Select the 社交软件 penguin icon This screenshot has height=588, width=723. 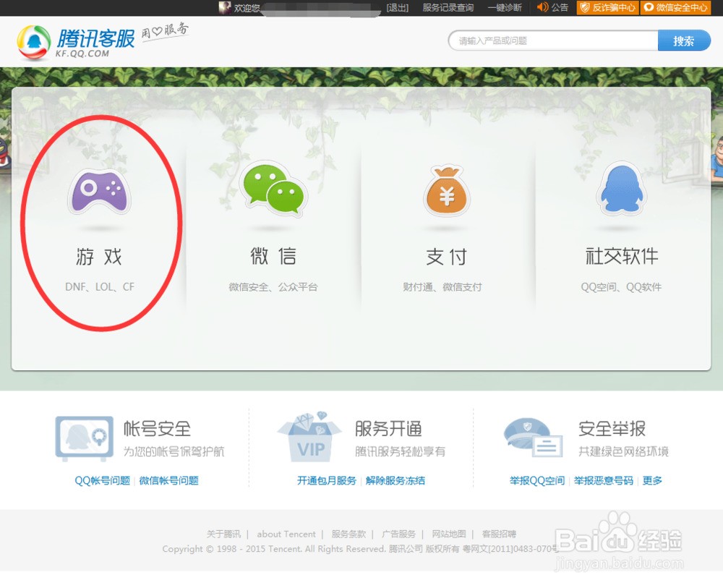(620, 189)
